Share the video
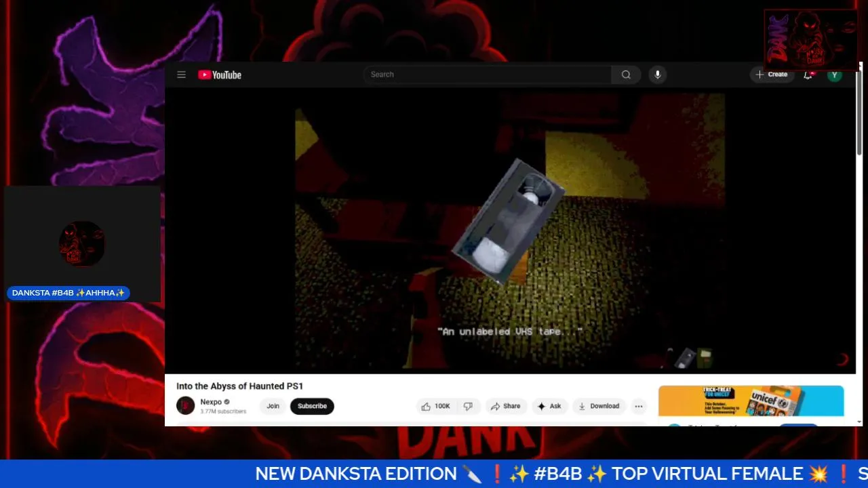This screenshot has height=488, width=868. [505, 406]
